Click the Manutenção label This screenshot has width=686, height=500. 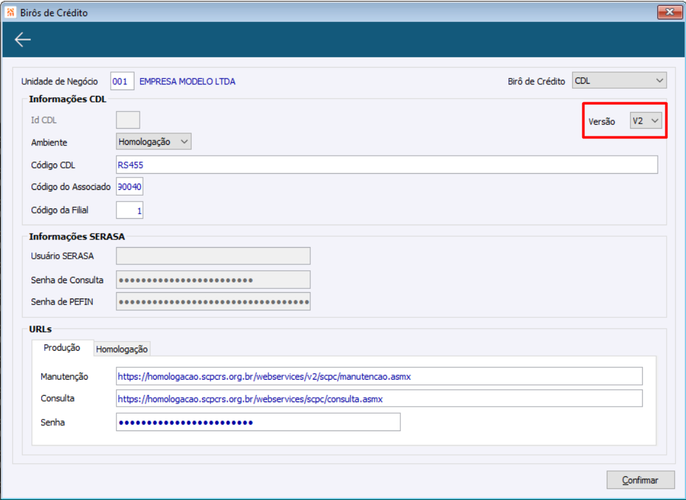tap(64, 377)
